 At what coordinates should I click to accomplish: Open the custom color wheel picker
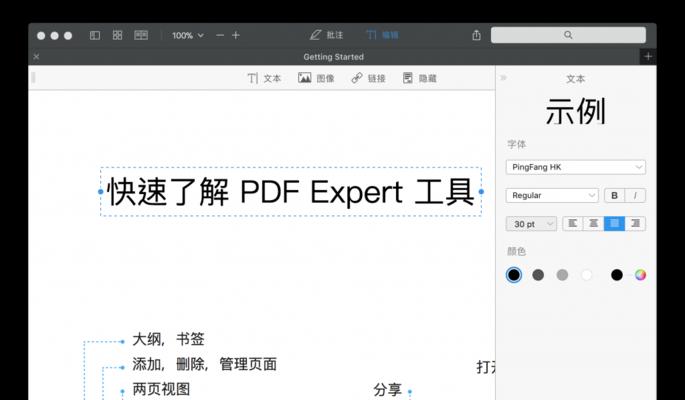(x=640, y=275)
